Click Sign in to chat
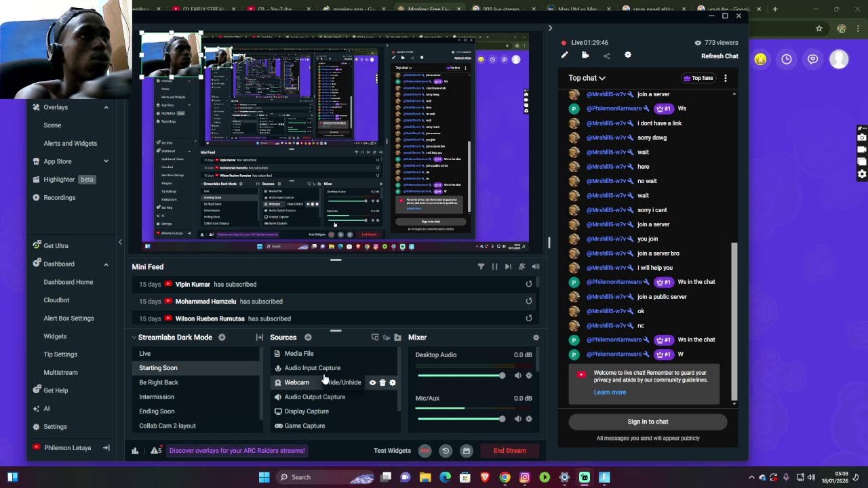 point(648,422)
